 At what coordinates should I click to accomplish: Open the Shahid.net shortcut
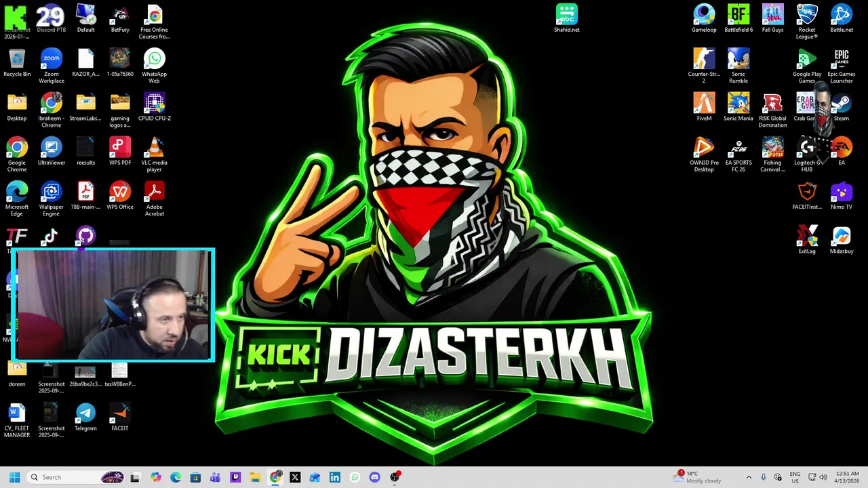[567, 18]
